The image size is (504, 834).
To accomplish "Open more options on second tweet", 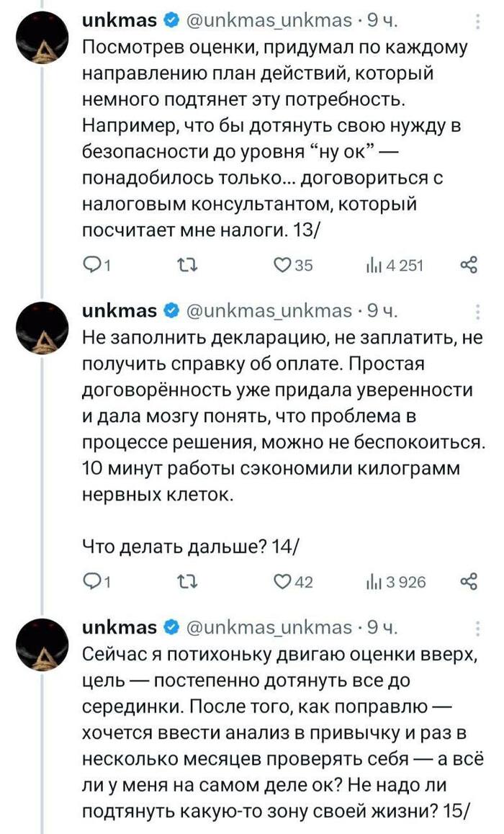I will click(x=479, y=311).
